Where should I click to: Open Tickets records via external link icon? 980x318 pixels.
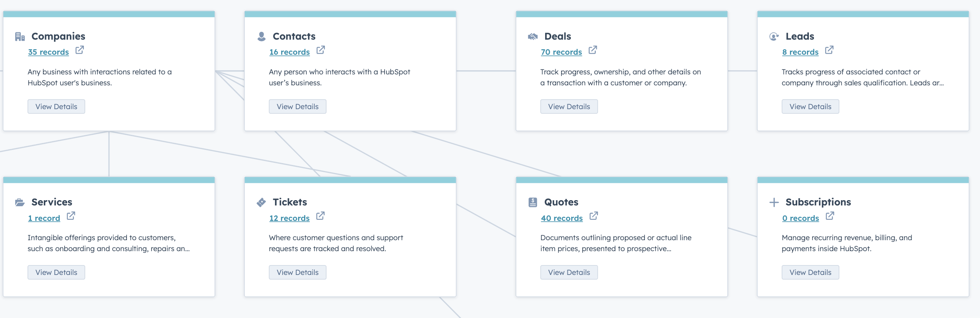coord(321,216)
